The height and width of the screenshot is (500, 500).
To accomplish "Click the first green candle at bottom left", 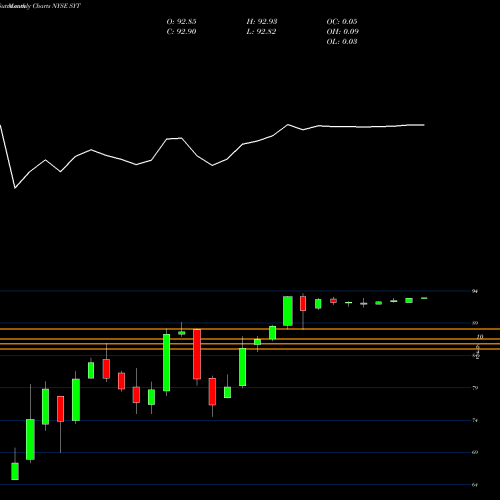I will tap(15, 471).
